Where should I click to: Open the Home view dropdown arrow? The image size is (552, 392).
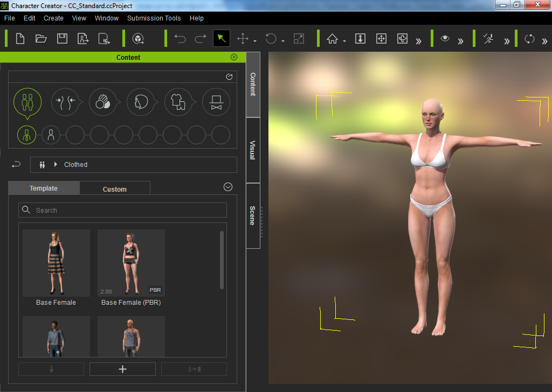tap(344, 41)
